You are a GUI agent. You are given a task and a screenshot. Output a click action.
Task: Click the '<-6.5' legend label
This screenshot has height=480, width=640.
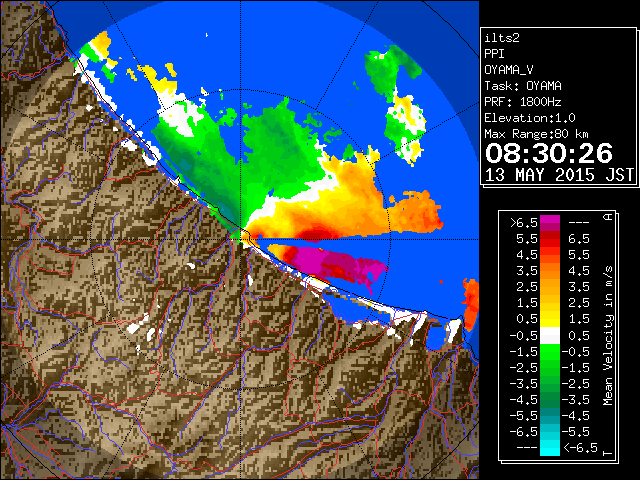[x=580, y=447]
